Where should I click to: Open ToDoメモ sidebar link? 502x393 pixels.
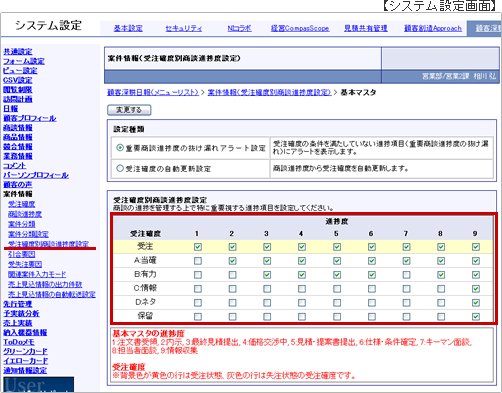pyautogui.click(x=19, y=342)
